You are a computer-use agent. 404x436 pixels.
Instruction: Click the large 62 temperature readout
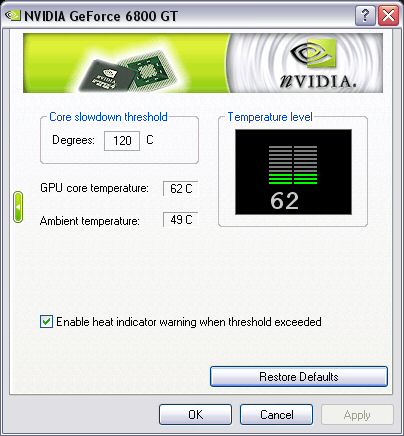[284, 201]
